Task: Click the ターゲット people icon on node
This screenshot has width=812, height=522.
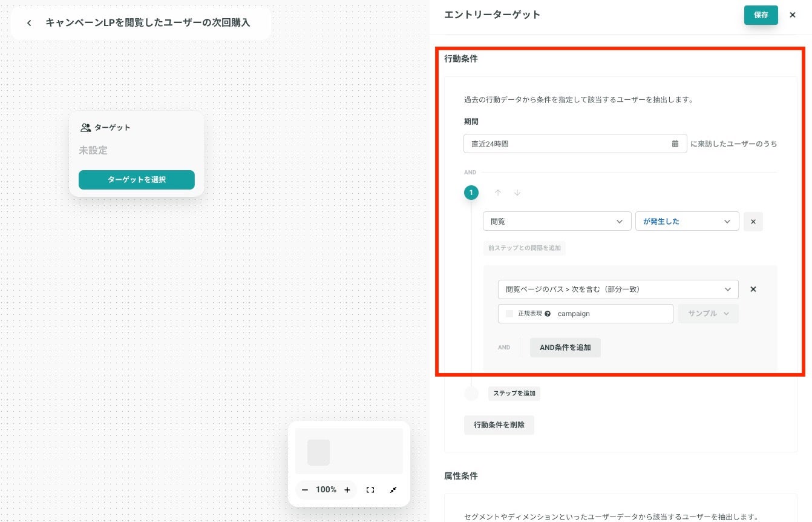Action: click(85, 128)
